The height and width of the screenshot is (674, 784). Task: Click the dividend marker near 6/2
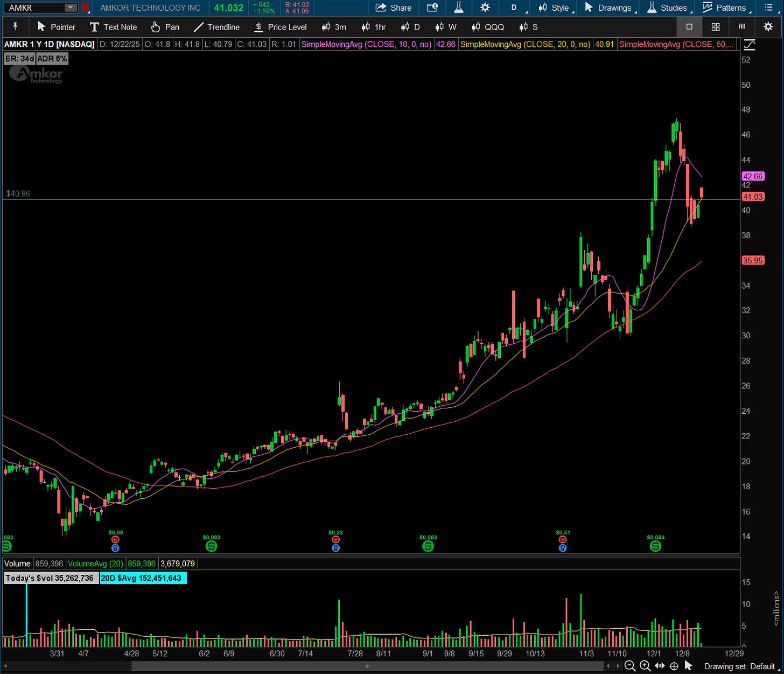[x=211, y=546]
